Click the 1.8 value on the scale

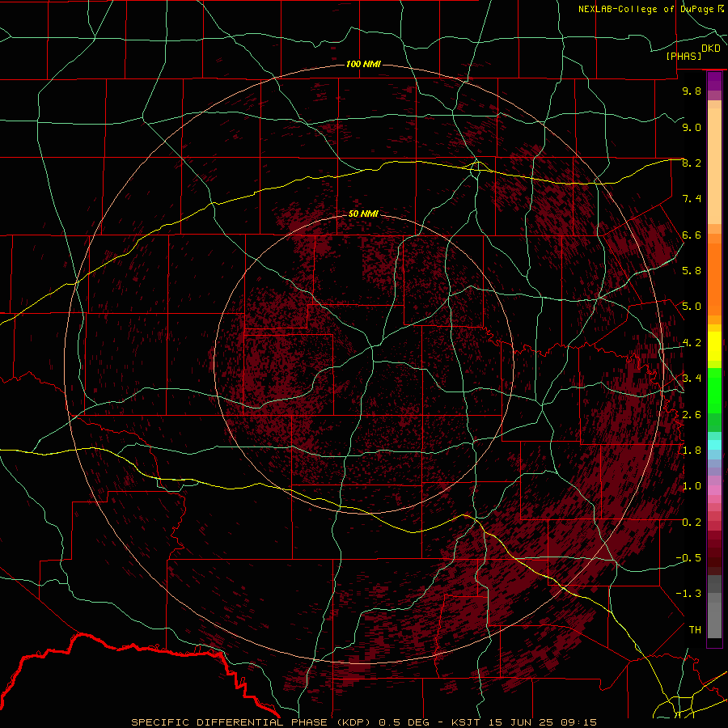[692, 451]
